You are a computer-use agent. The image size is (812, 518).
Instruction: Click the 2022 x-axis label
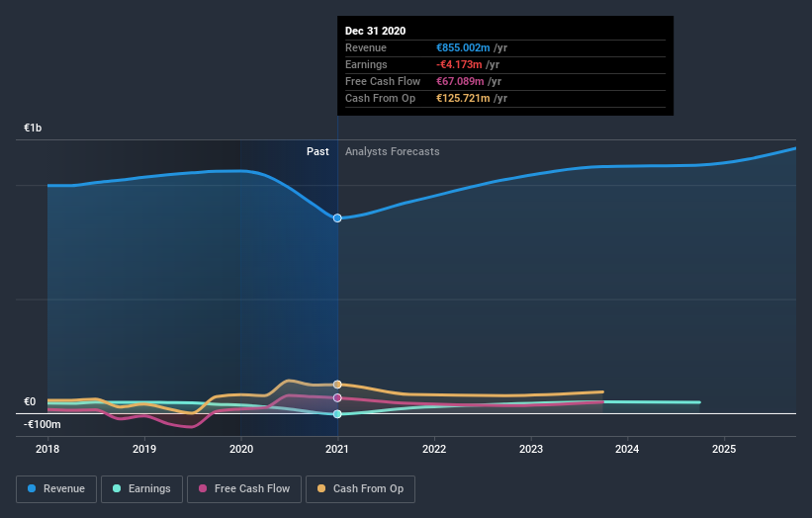point(434,449)
